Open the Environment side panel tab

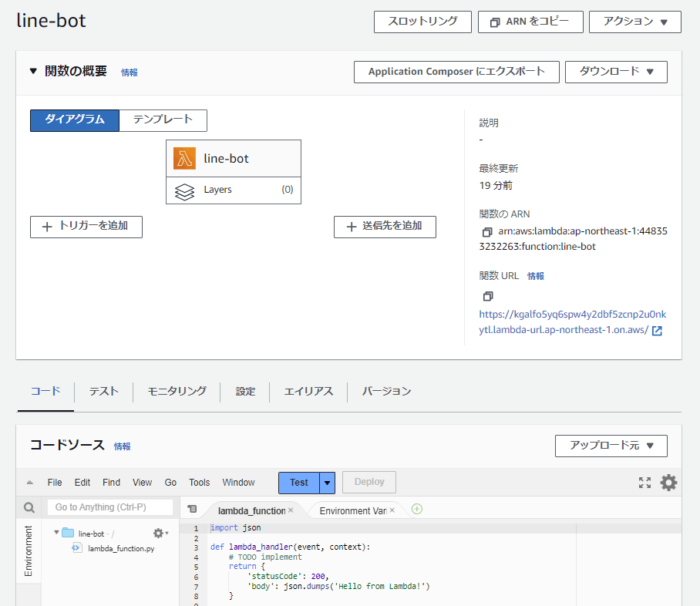point(28,550)
